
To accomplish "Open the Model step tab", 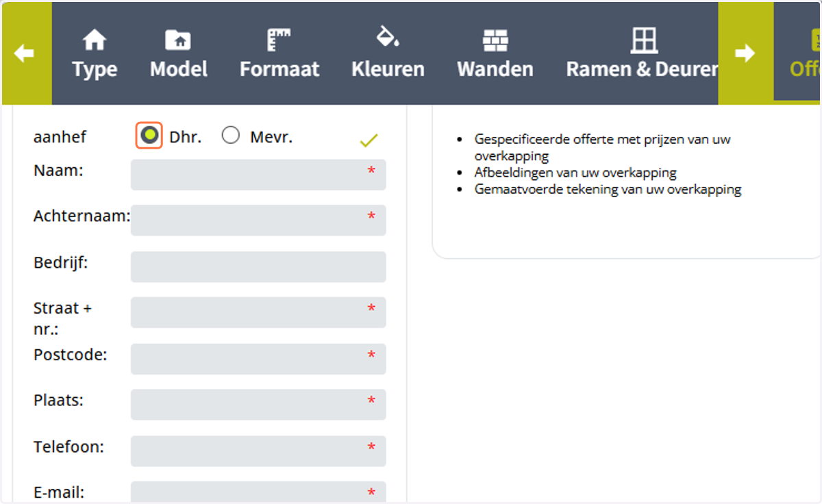I will click(179, 55).
